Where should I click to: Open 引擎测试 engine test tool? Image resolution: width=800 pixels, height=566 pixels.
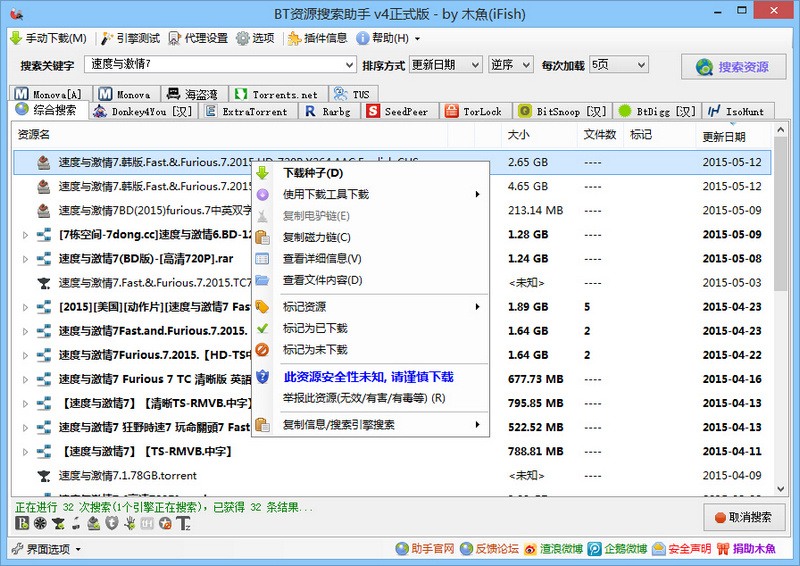click(131, 38)
